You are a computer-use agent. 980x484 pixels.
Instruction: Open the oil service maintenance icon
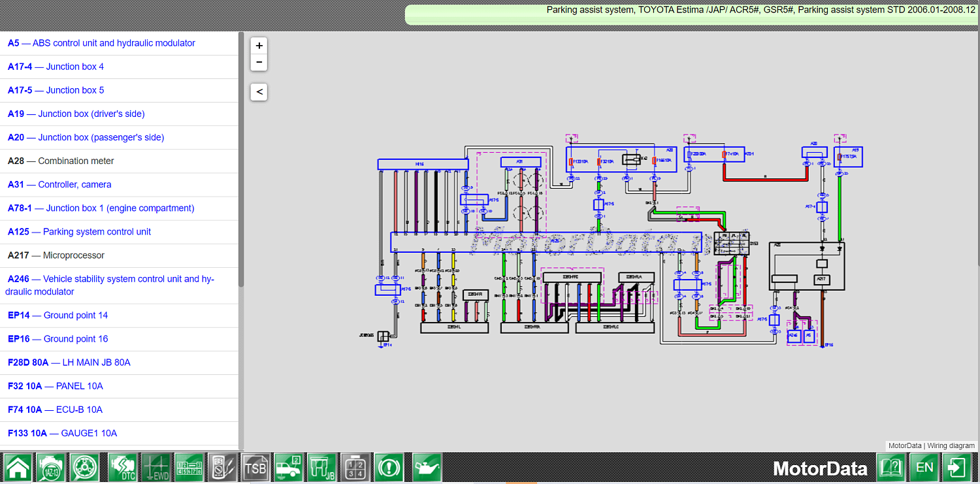click(427, 467)
